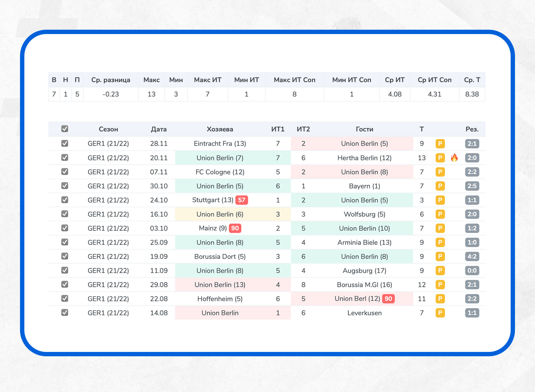
Task: Click the Гости column header
Action: 364,129
